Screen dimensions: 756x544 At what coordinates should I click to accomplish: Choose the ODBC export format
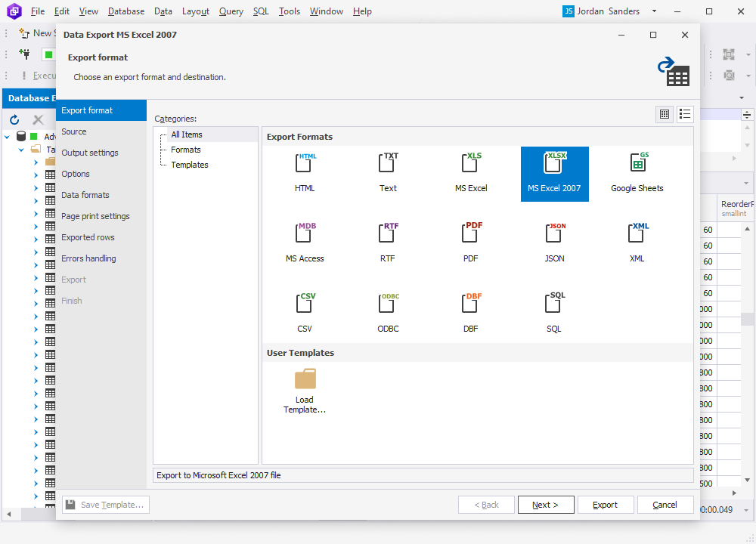tap(388, 314)
